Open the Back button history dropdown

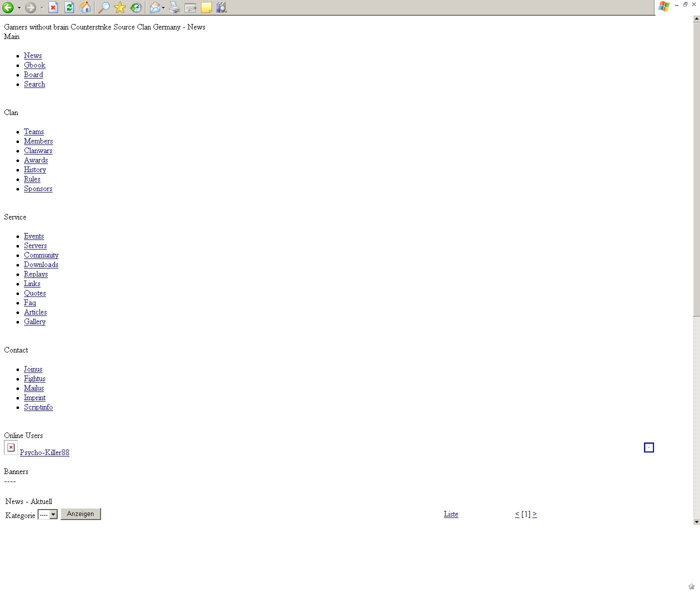(x=20, y=7)
